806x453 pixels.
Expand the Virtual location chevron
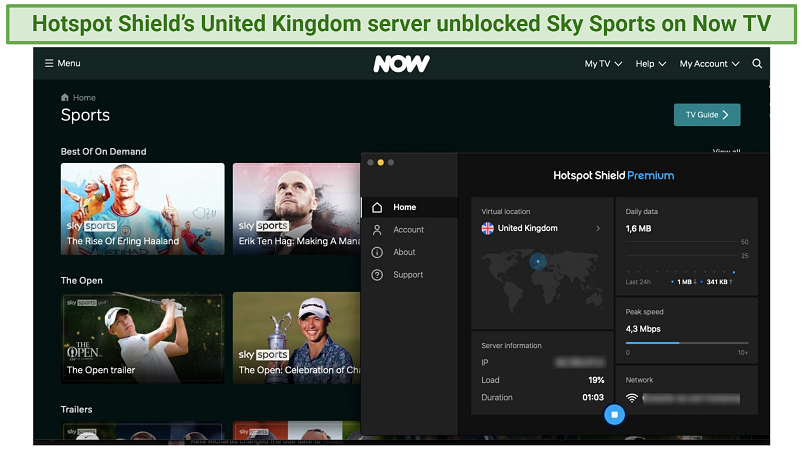598,228
